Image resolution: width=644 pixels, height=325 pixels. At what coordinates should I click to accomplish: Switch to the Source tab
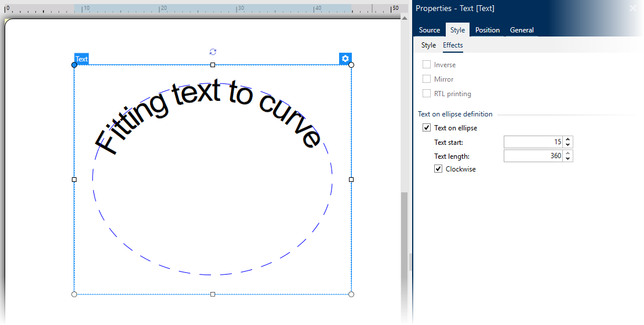[430, 30]
